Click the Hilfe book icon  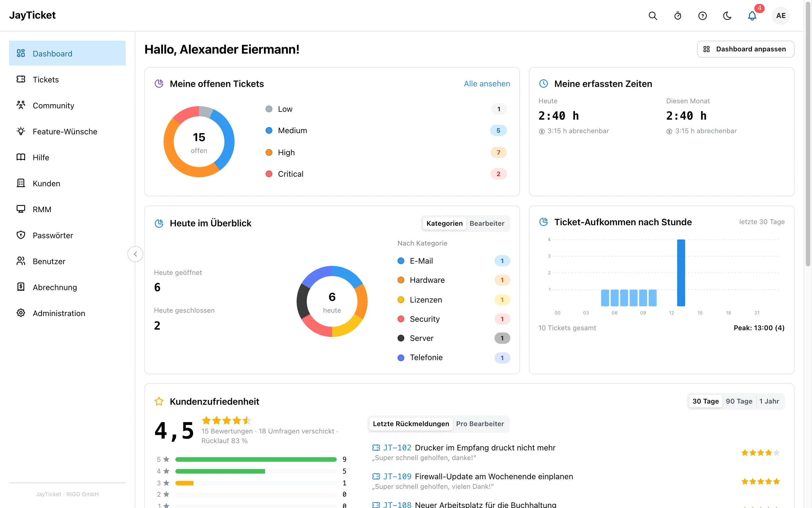click(21, 157)
